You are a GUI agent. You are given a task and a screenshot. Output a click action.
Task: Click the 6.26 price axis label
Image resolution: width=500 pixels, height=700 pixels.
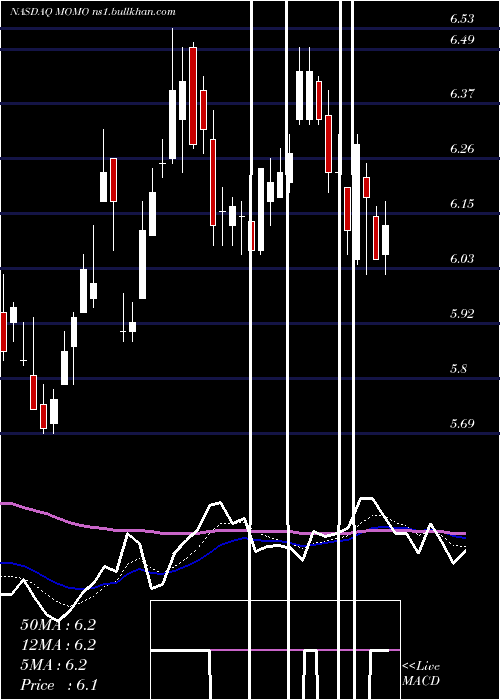462,149
